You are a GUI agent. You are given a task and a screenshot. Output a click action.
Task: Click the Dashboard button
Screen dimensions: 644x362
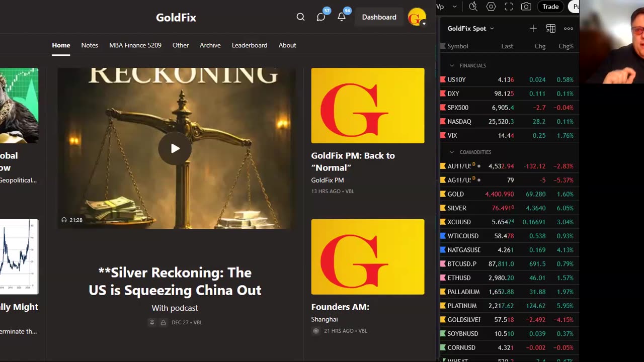coord(379,17)
